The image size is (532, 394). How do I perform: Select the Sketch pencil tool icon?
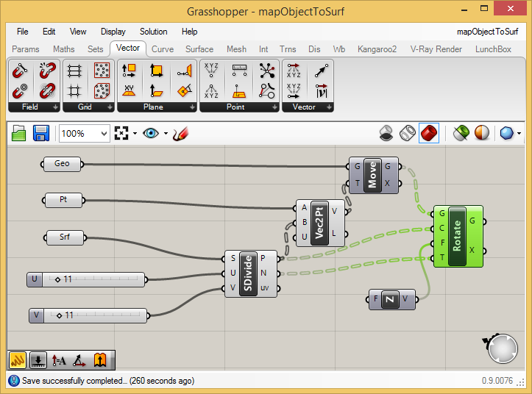click(x=180, y=134)
